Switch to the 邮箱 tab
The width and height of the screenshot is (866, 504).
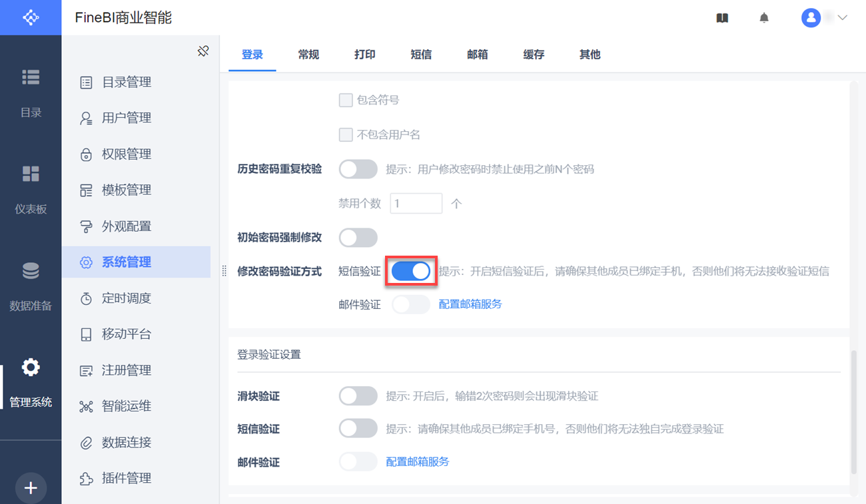tap(477, 55)
